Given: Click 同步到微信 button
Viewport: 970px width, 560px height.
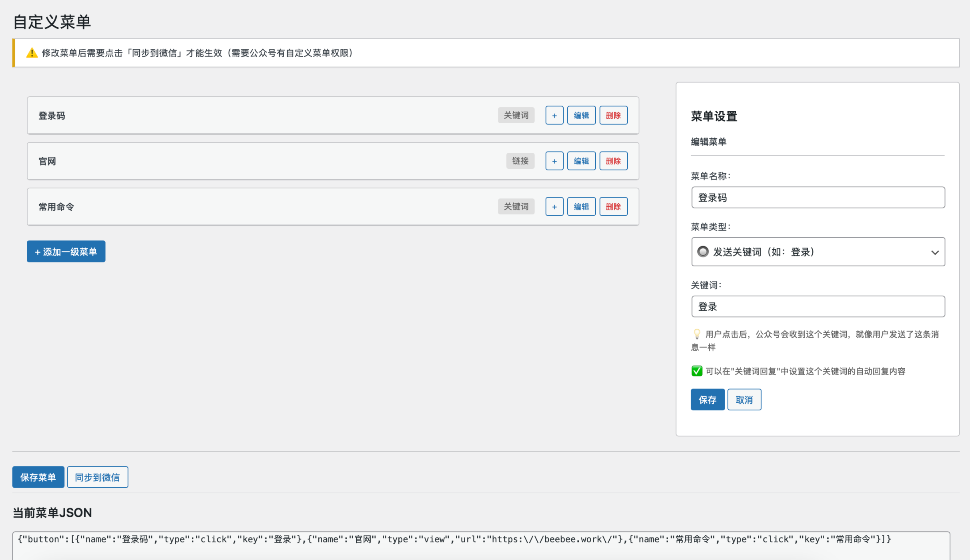Looking at the screenshot, I should [x=97, y=477].
